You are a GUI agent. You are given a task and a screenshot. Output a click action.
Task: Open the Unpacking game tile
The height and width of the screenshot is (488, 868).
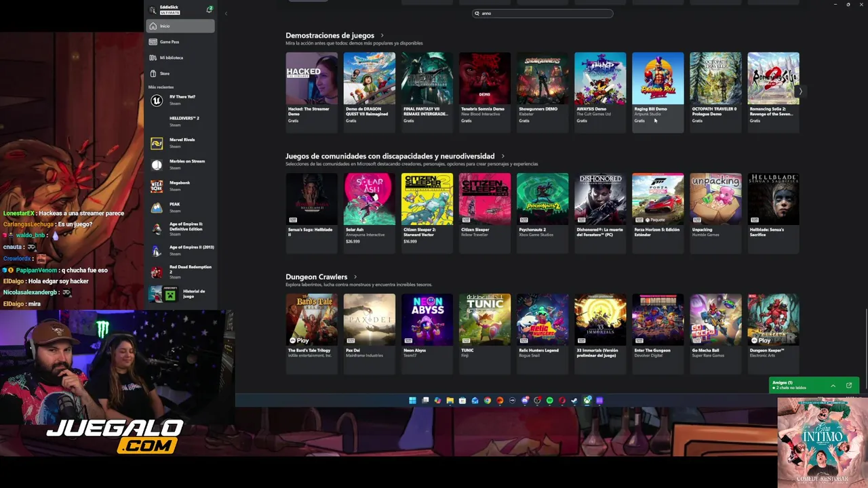point(715,212)
